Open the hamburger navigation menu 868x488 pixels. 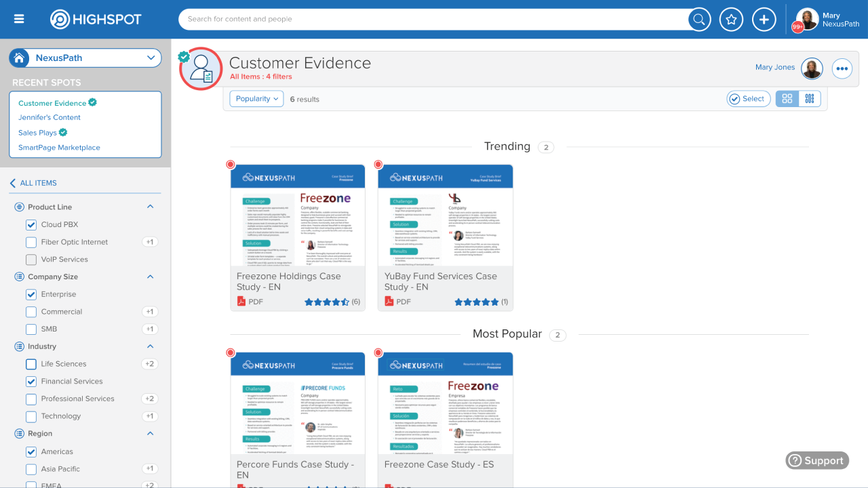(x=19, y=19)
